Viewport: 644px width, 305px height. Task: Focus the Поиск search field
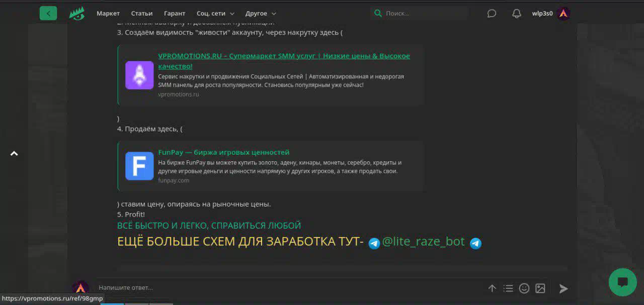420,14
